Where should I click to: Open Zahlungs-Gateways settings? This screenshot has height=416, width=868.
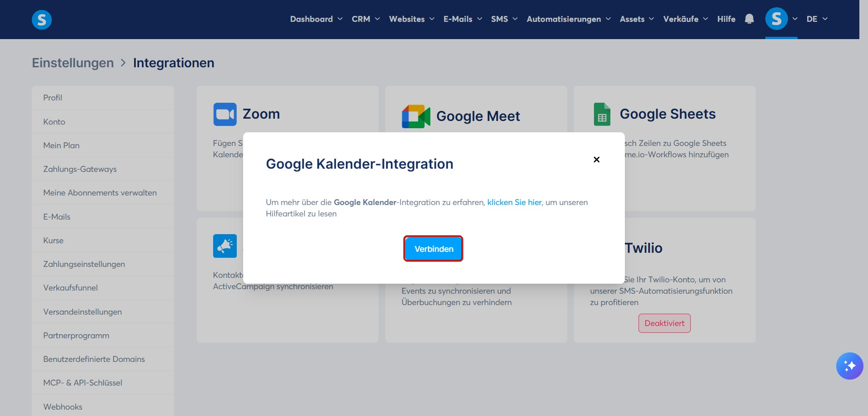(103, 169)
